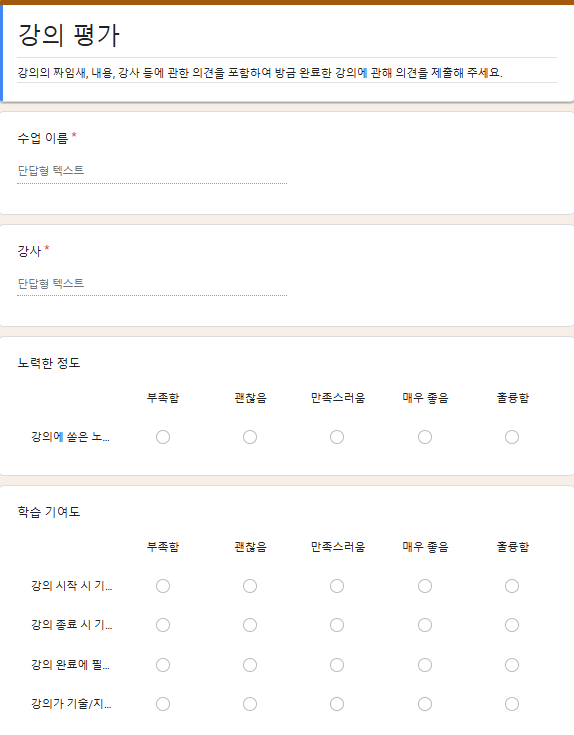Select the form title 강의 평가
The image size is (574, 735).
(69, 35)
